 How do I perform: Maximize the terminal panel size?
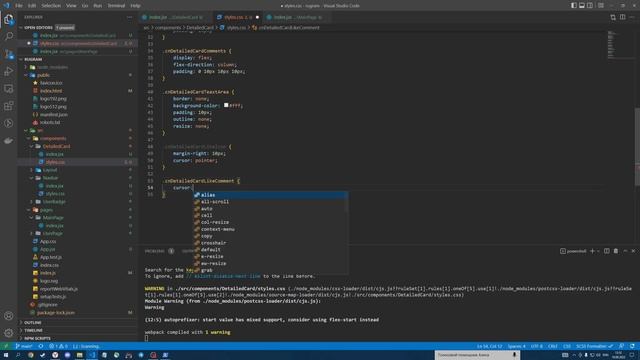click(x=625, y=251)
